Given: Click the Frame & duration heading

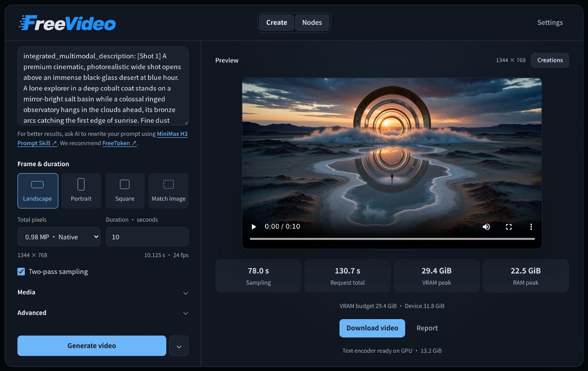Looking at the screenshot, I should pyautogui.click(x=43, y=164).
